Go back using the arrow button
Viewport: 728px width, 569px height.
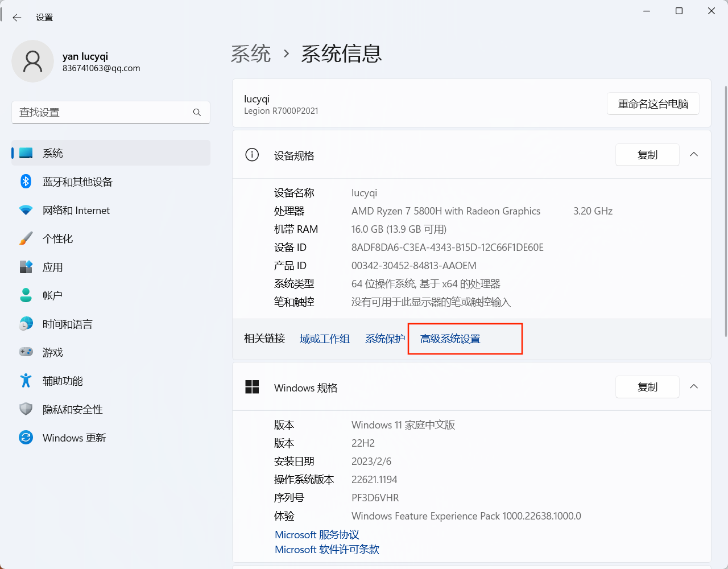(x=16, y=17)
